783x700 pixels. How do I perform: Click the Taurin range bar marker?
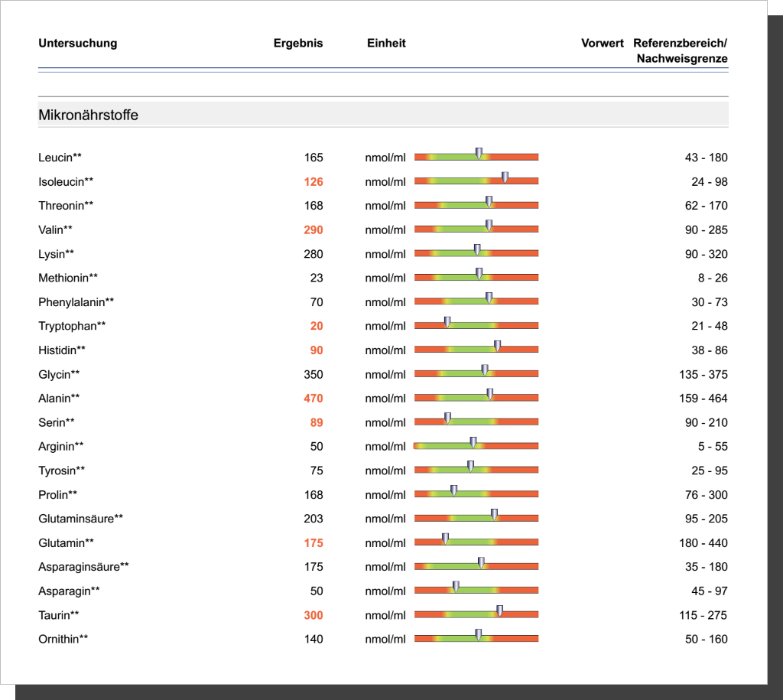pos(499,611)
